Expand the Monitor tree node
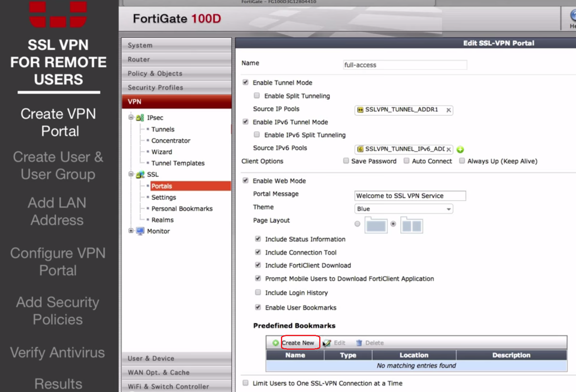 tap(131, 231)
